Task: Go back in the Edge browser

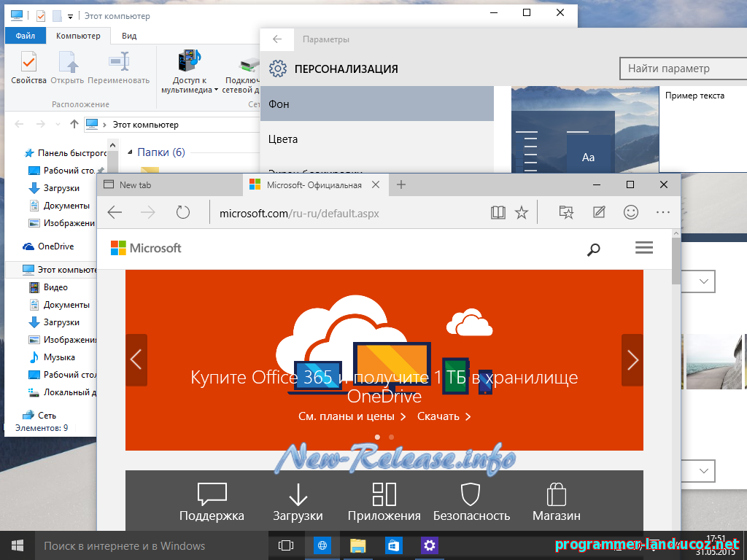Action: coord(115,212)
